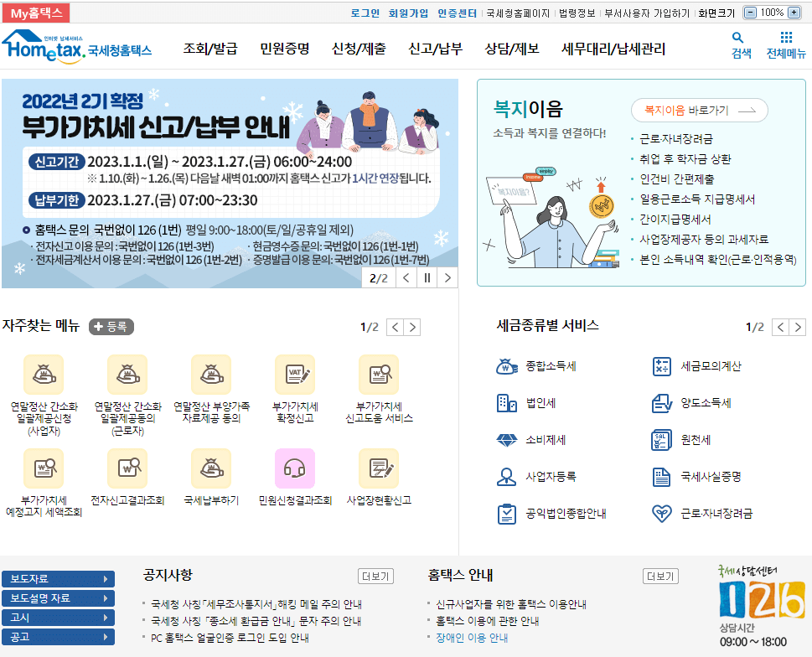Click the 검색 search icon
The width and height of the screenshot is (812, 657).
737,39
